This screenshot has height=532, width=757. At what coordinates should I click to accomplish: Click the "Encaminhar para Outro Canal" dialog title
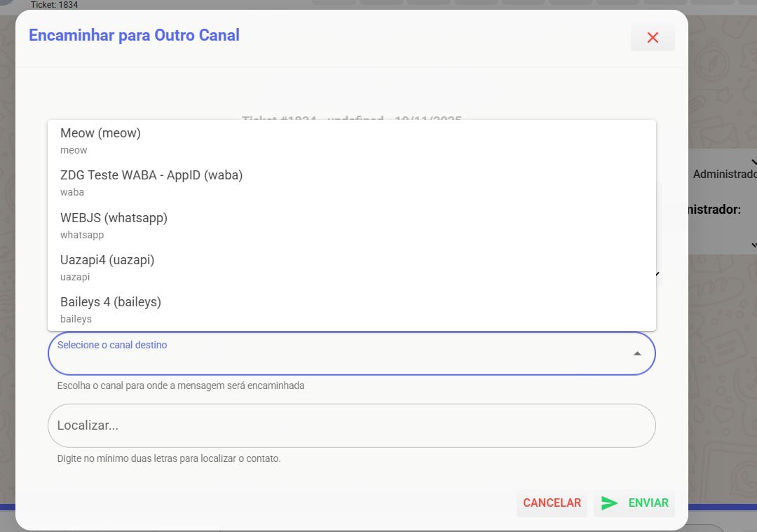(134, 35)
